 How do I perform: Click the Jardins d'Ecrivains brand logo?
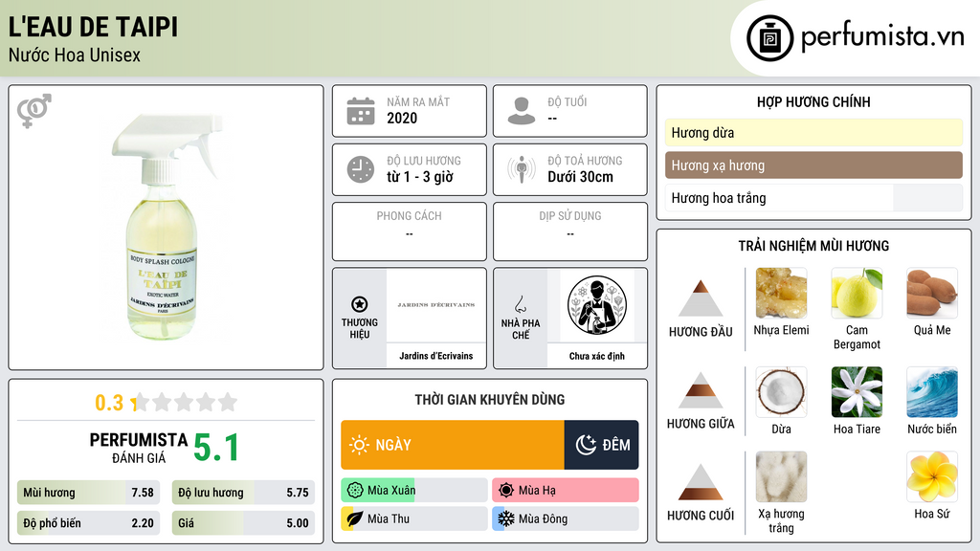tap(436, 305)
